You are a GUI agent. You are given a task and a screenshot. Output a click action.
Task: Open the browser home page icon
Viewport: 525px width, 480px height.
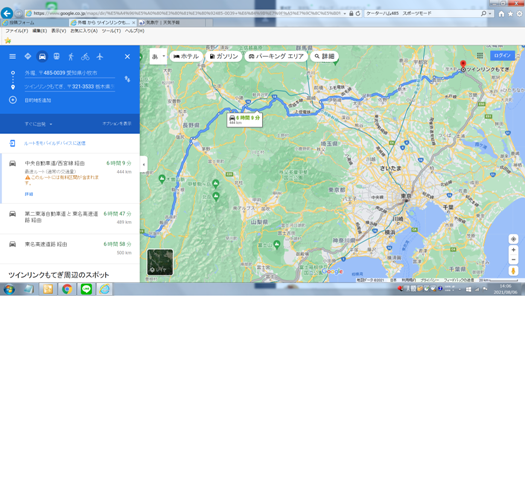[501, 14]
